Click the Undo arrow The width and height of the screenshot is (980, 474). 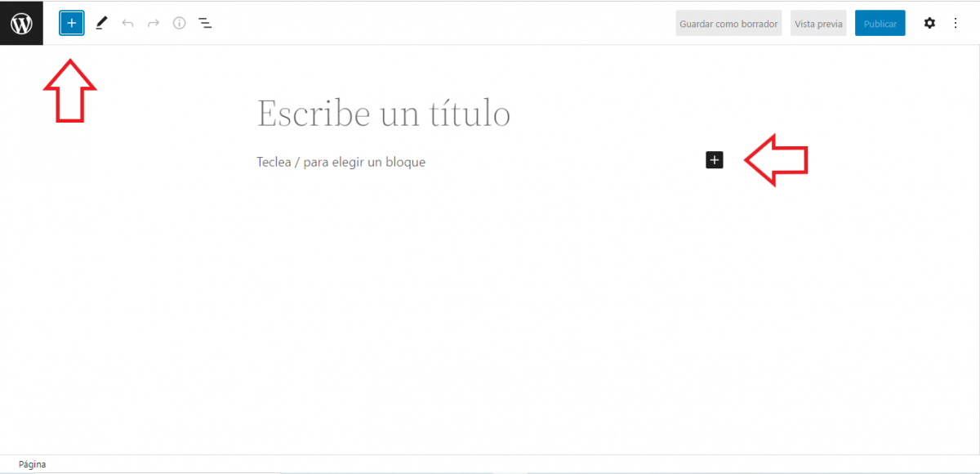[127, 24]
